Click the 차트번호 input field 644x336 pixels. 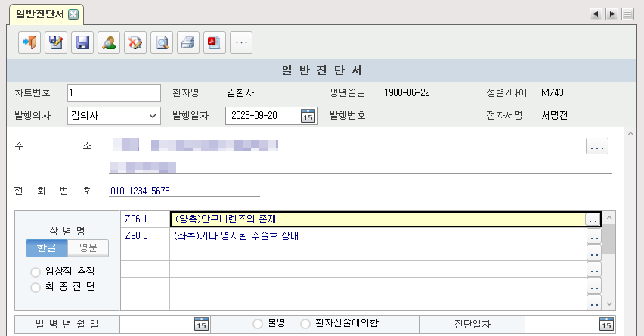point(113,93)
